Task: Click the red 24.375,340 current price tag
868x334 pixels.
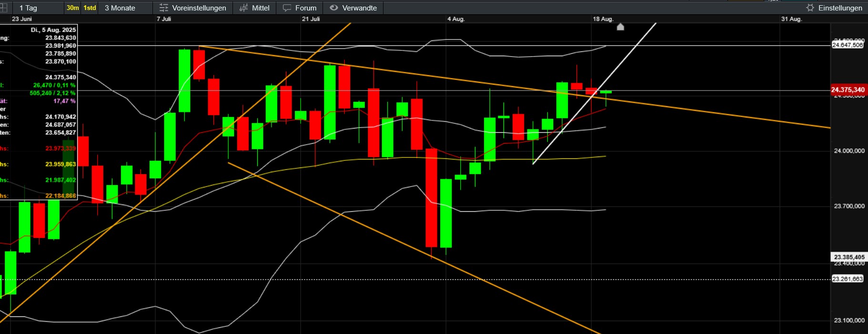Action: [x=848, y=89]
